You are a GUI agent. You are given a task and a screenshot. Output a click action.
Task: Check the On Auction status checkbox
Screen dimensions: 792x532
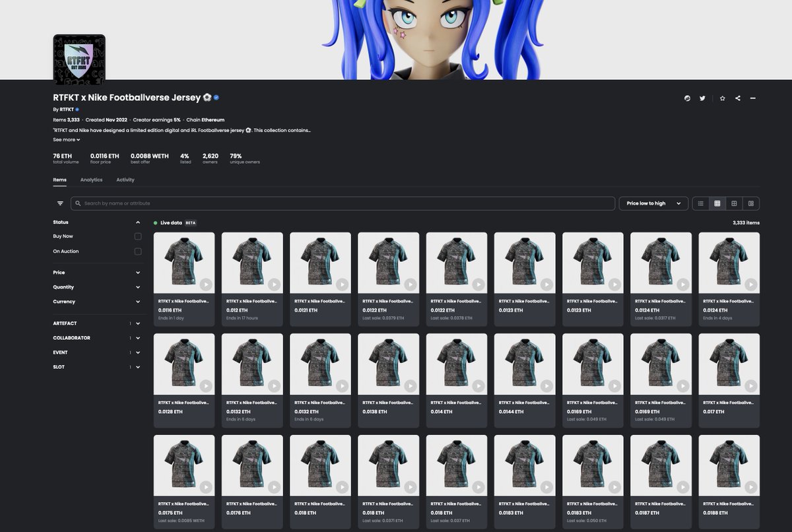[138, 251]
